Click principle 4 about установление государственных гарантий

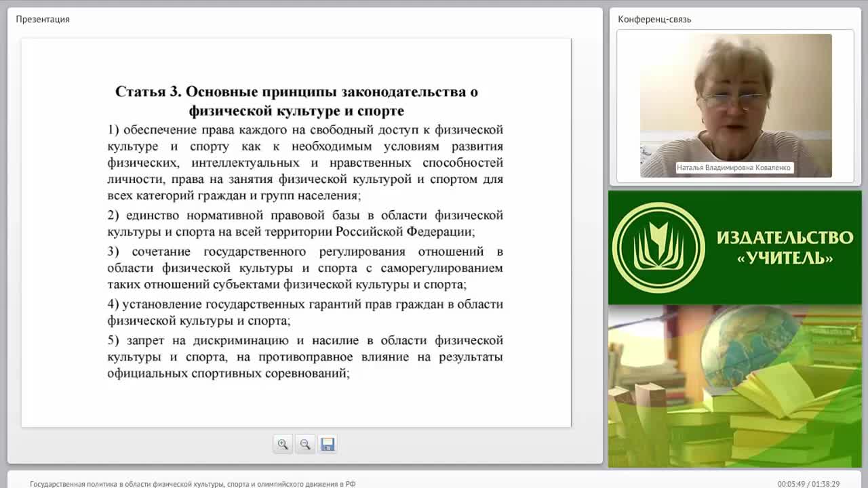point(305,312)
